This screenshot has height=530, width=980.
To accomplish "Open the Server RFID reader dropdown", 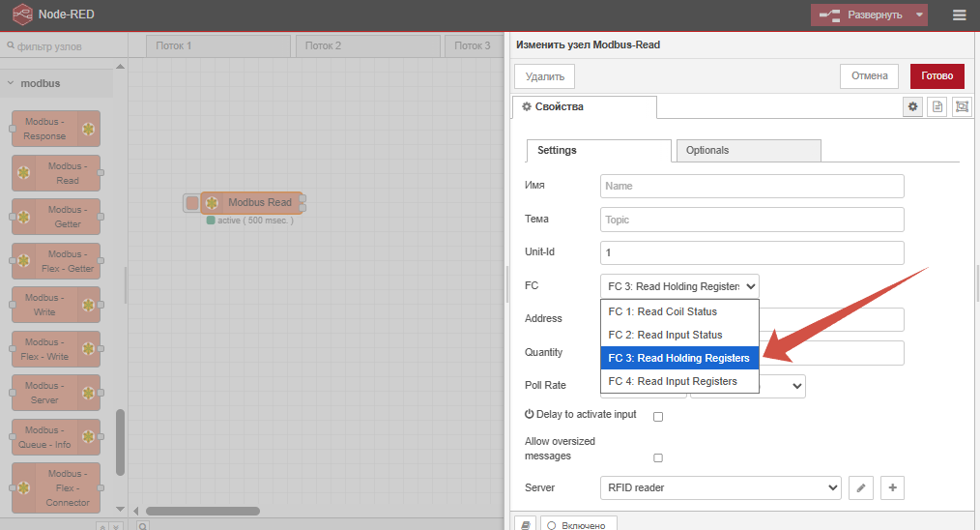I will point(720,488).
